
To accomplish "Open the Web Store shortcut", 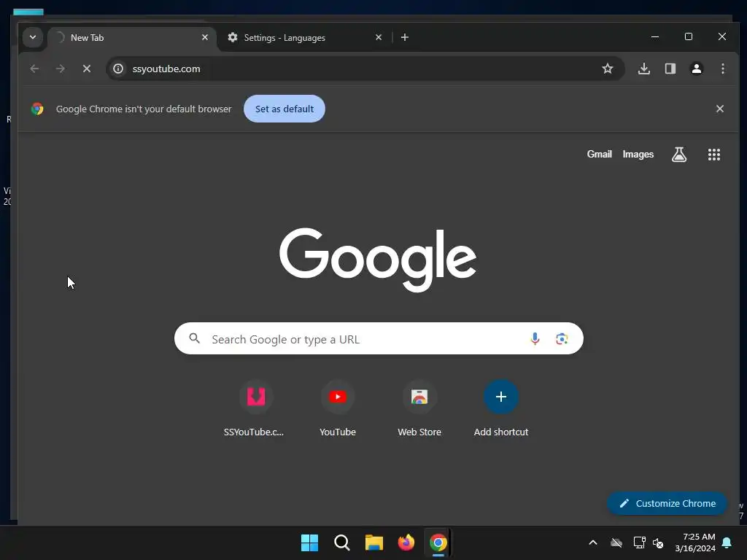I will pos(419,408).
